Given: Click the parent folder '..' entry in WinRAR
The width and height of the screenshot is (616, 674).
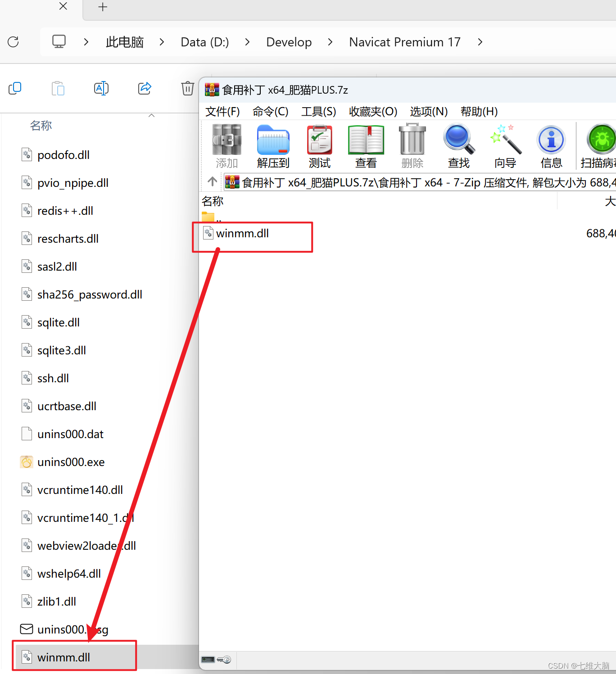Looking at the screenshot, I should click(212, 217).
